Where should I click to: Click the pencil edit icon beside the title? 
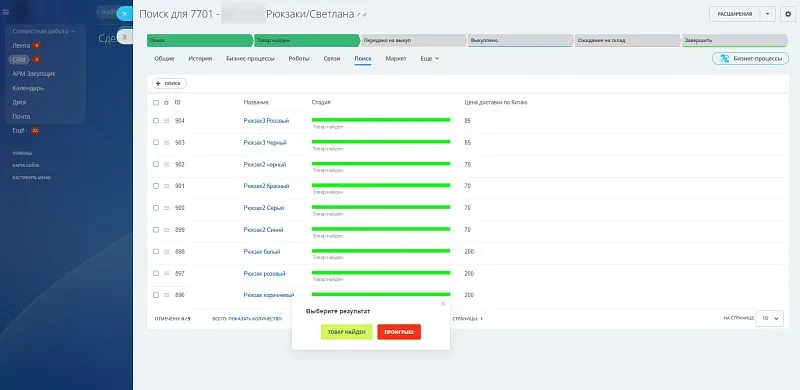[x=359, y=15]
